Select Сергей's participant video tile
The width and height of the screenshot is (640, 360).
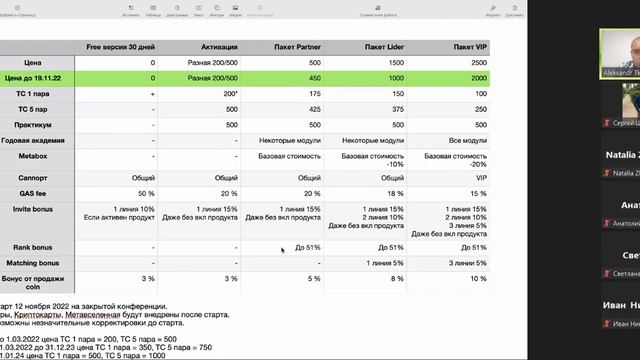click(621, 104)
